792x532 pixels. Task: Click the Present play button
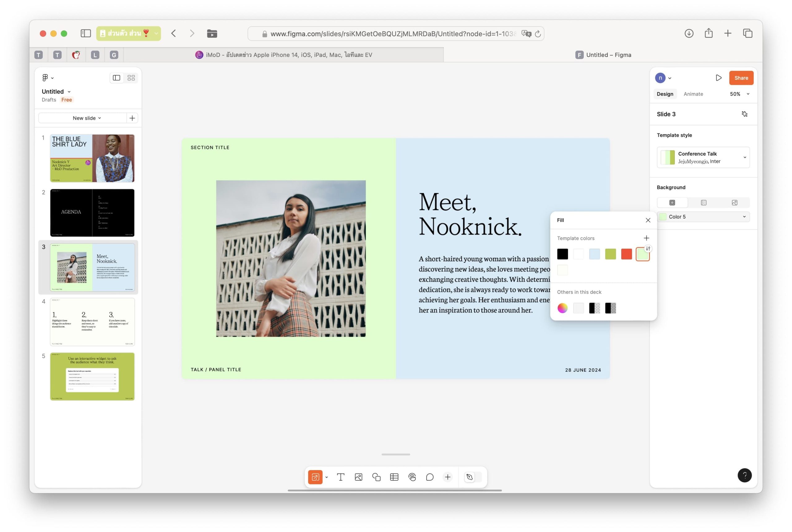pyautogui.click(x=718, y=78)
